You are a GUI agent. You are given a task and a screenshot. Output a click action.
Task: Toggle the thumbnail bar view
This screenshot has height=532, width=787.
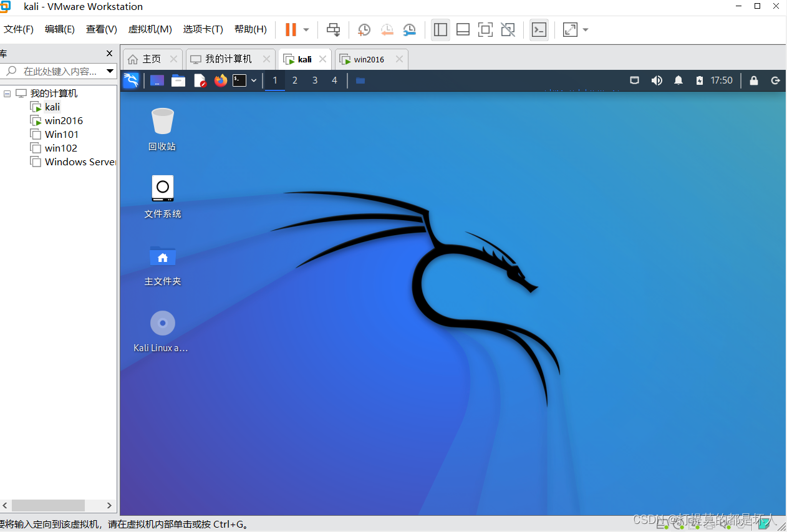pos(463,29)
